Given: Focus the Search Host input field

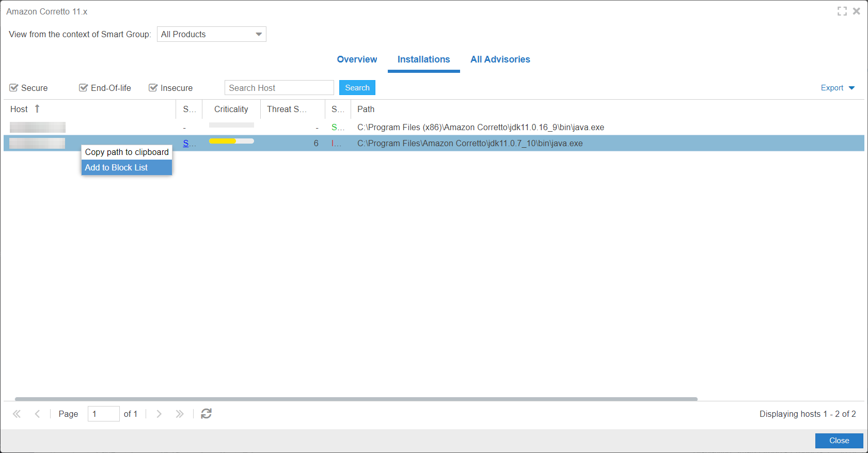Looking at the screenshot, I should tap(279, 88).
